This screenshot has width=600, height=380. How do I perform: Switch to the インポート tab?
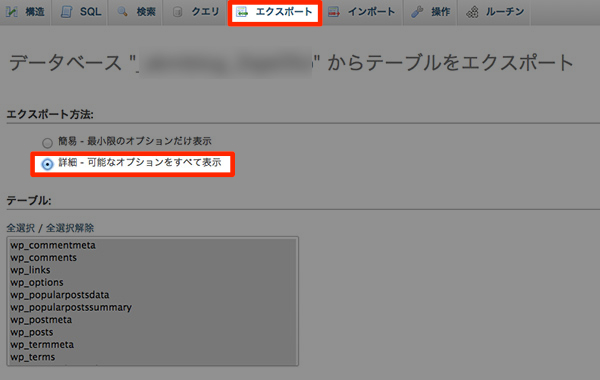(362, 12)
